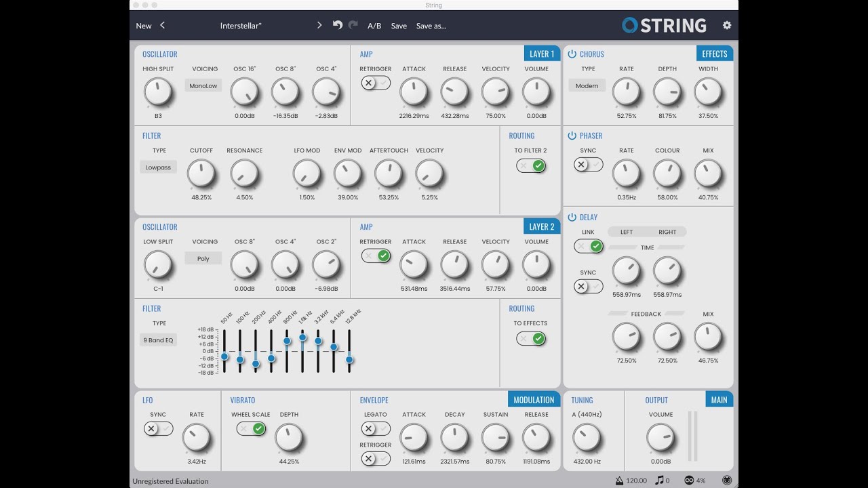Click the STRING logo

point(665,26)
